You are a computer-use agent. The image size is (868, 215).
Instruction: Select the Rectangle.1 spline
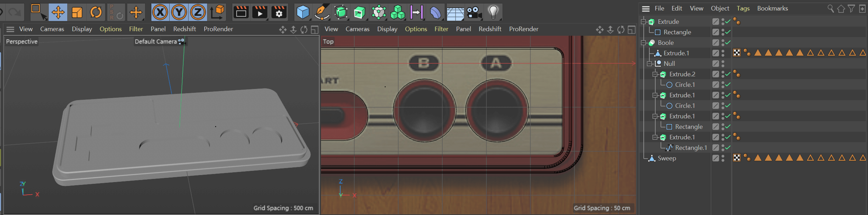click(x=691, y=148)
